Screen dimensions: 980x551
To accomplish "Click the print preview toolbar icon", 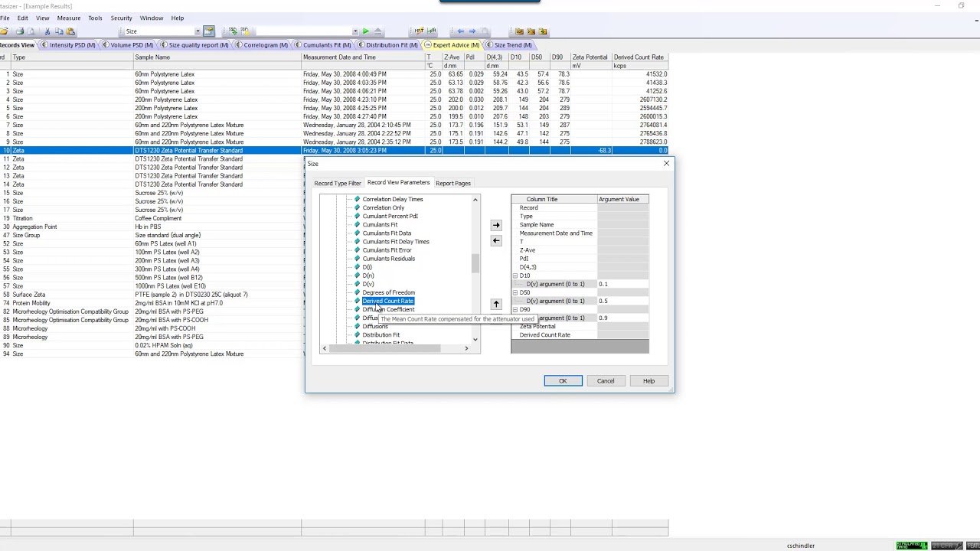I will click(31, 31).
